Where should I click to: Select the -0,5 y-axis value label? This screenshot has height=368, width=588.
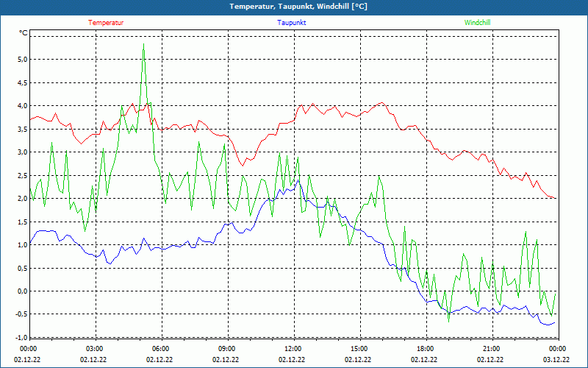coord(21,314)
